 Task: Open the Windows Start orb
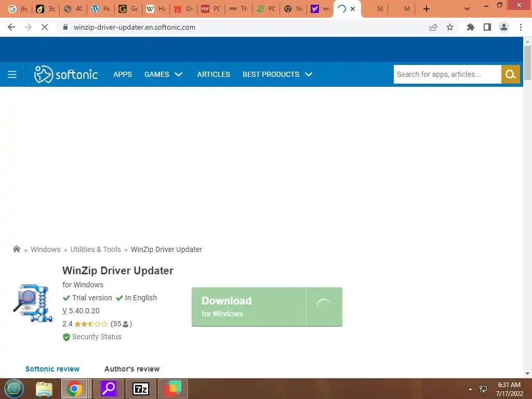[14, 389]
